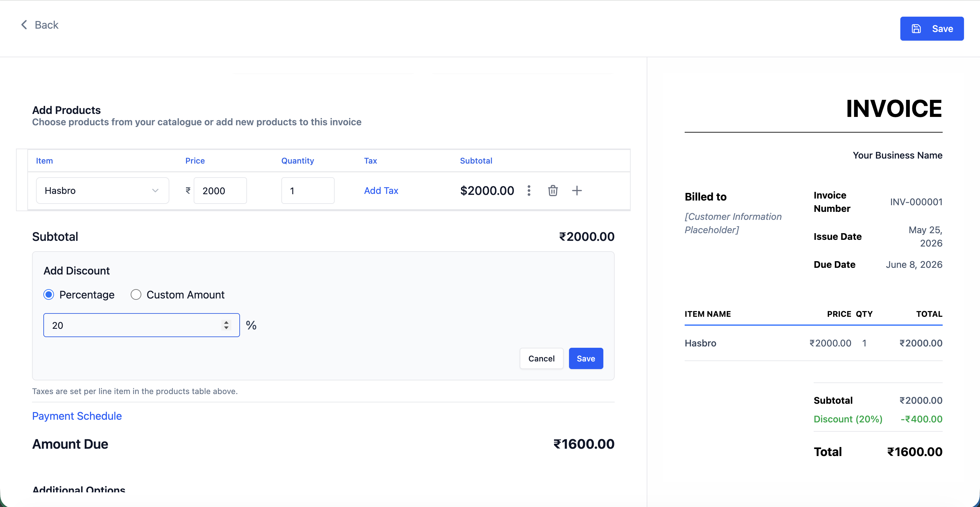This screenshot has width=980, height=507.
Task: Click the Back text label
Action: pyautogui.click(x=46, y=25)
